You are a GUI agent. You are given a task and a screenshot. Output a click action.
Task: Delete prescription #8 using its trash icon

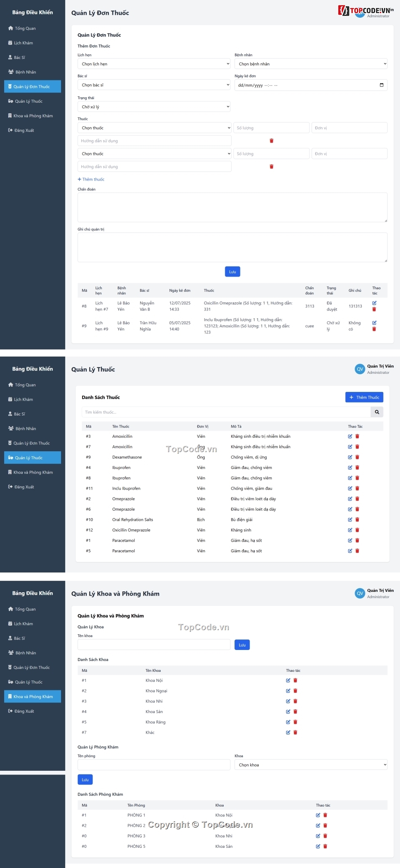[374, 309]
